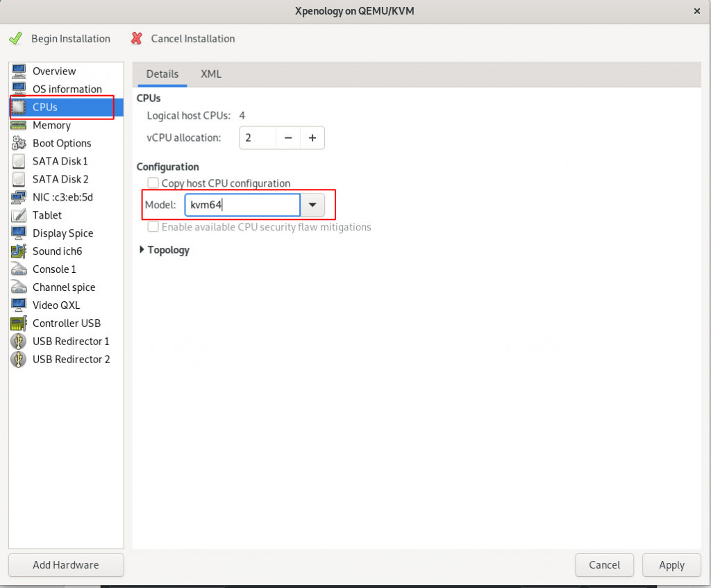Open the CPU Model dropdown arrow
The image size is (711, 588).
pyautogui.click(x=312, y=205)
